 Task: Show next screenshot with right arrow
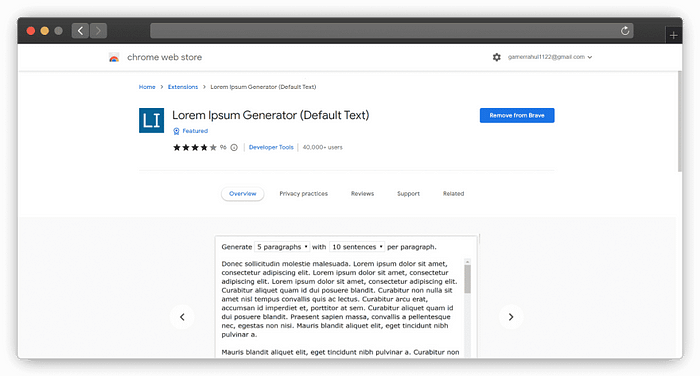point(511,317)
